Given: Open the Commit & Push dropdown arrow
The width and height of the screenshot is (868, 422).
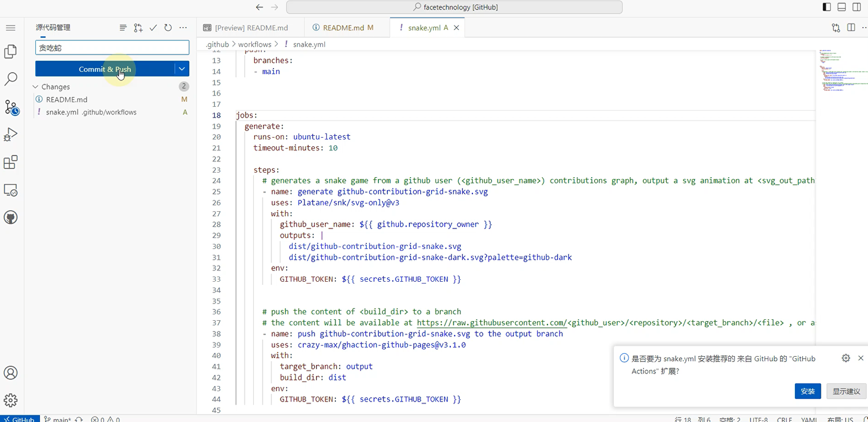Looking at the screenshot, I should (x=181, y=69).
